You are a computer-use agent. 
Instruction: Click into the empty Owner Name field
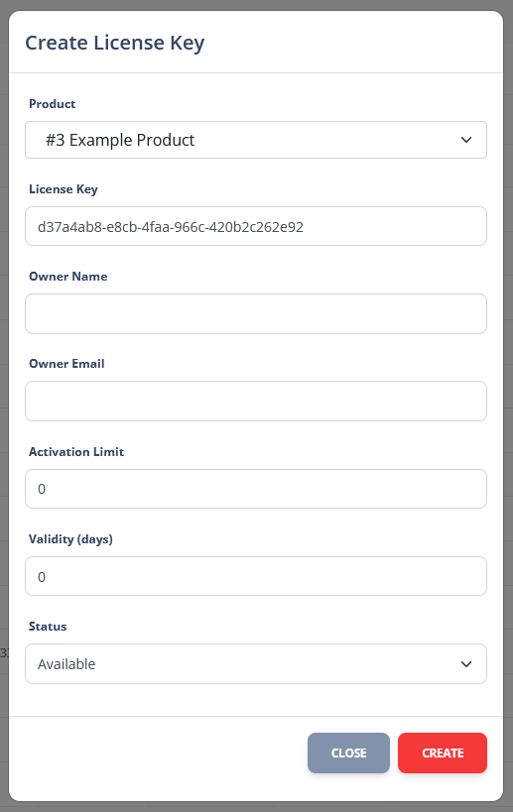[256, 314]
